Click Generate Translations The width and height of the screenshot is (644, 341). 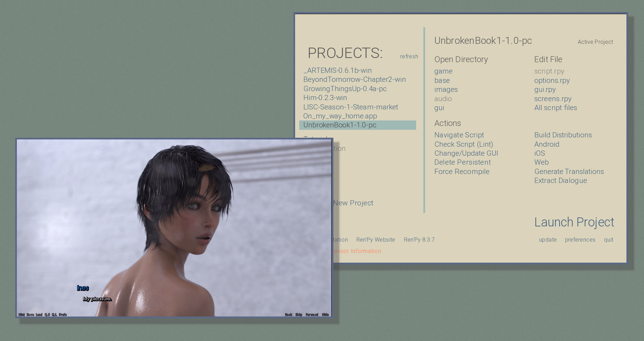pos(569,172)
